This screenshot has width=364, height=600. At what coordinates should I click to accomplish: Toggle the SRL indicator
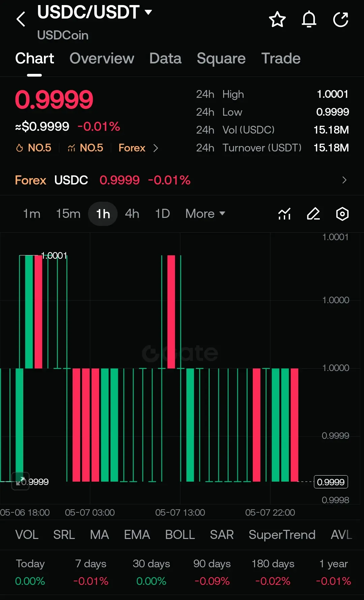(x=64, y=535)
